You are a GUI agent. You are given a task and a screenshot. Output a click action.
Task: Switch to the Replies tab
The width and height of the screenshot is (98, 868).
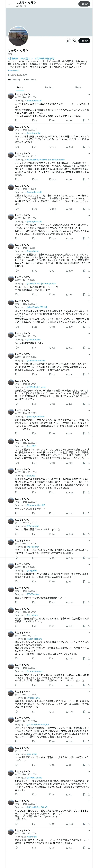pyautogui.click(x=49, y=87)
